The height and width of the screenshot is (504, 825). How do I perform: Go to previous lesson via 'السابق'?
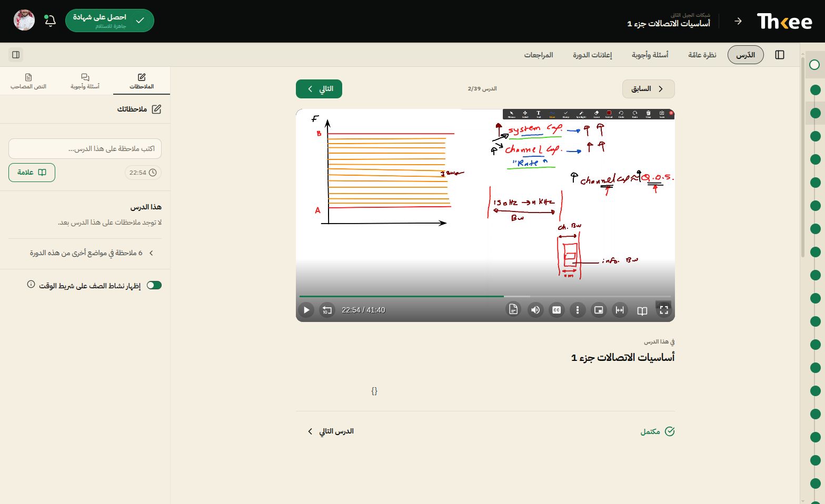[648, 89]
